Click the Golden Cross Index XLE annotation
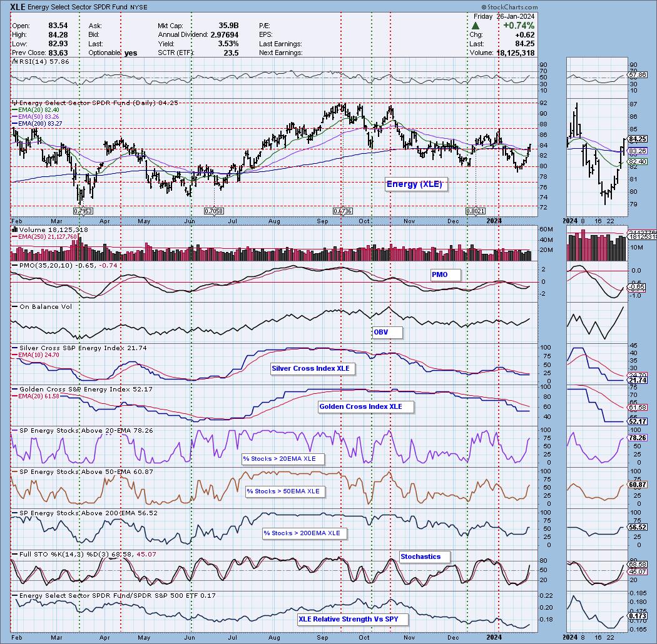Viewport: 657px width, 644px height. click(x=366, y=406)
